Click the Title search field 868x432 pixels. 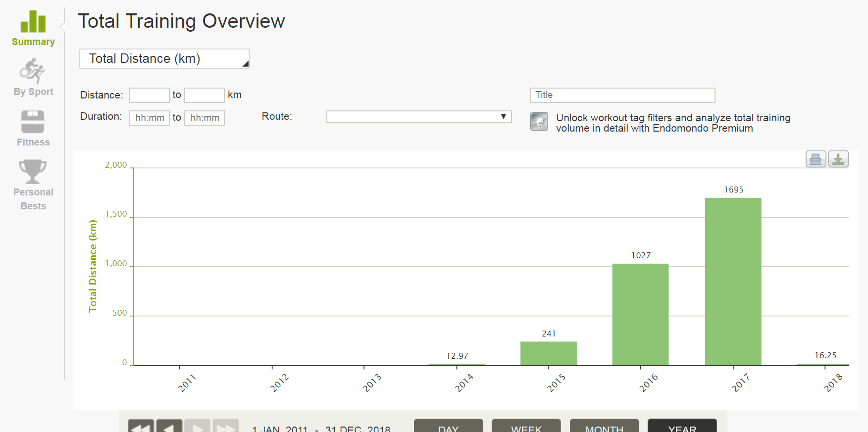(x=623, y=95)
